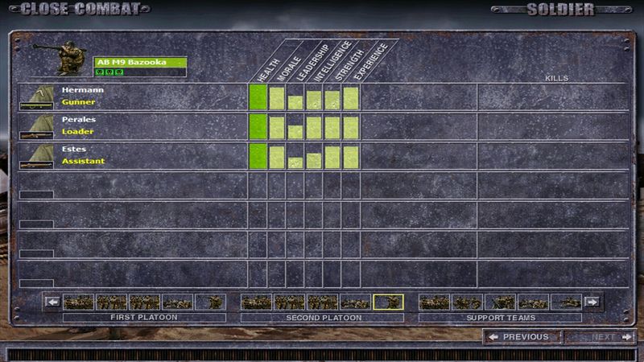
Task: Select Hermann's gunner rank portrait
Action: click(x=38, y=97)
